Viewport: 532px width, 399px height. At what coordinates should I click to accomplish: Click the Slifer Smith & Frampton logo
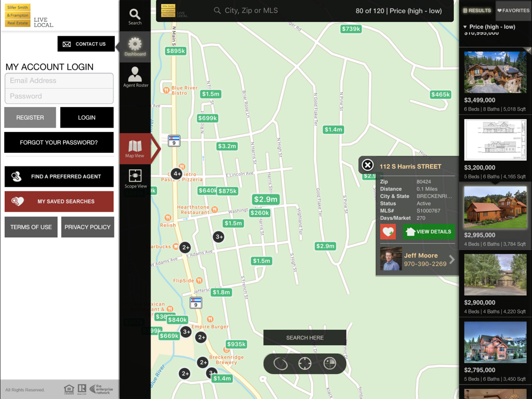pos(18,15)
